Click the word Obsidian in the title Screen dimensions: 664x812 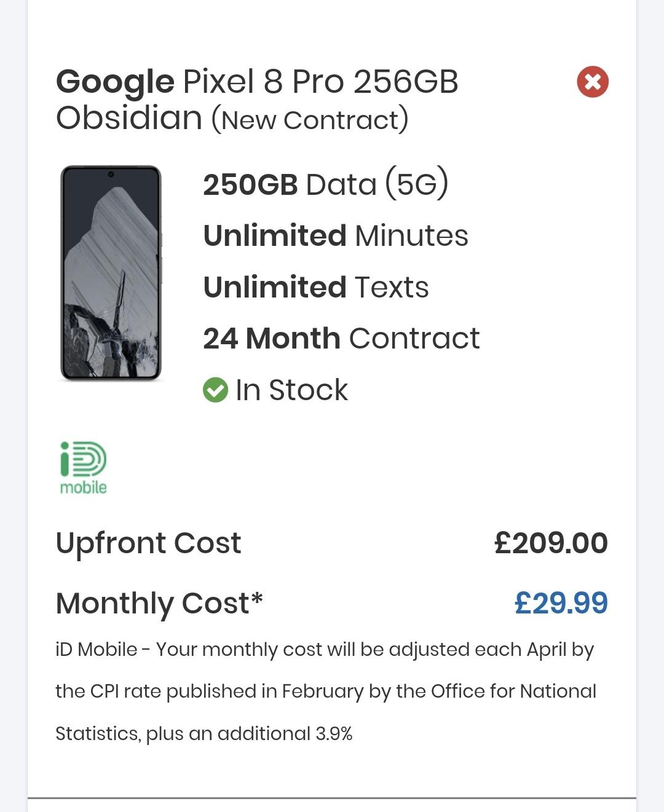[x=129, y=117]
